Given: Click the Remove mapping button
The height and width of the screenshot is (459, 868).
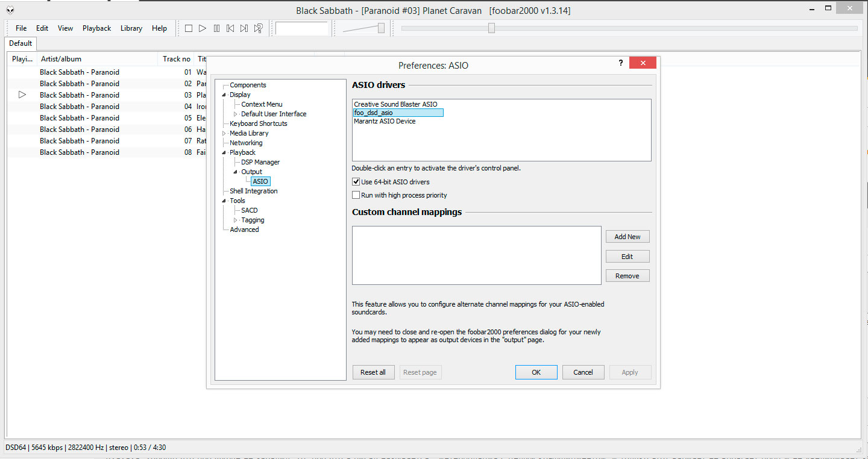Looking at the screenshot, I should tap(627, 276).
